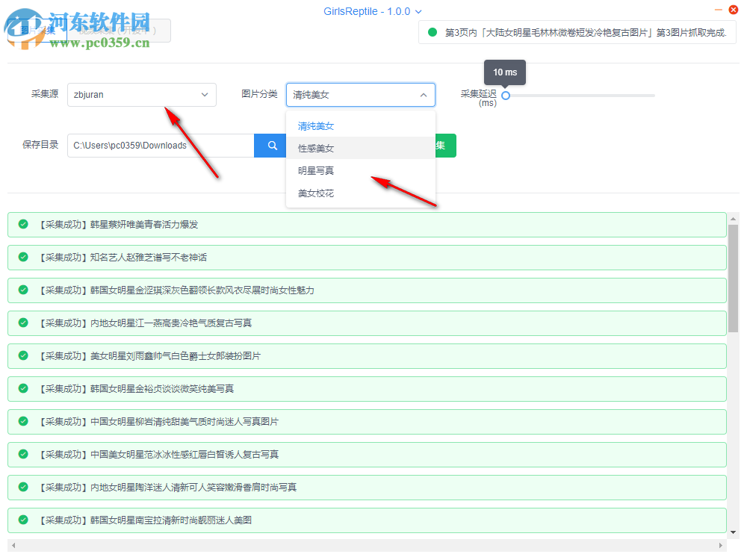Select log row 韩国女明星金裕贞淡淡微笑
Image resolution: width=747 pixels, height=560 pixels.
click(x=367, y=389)
